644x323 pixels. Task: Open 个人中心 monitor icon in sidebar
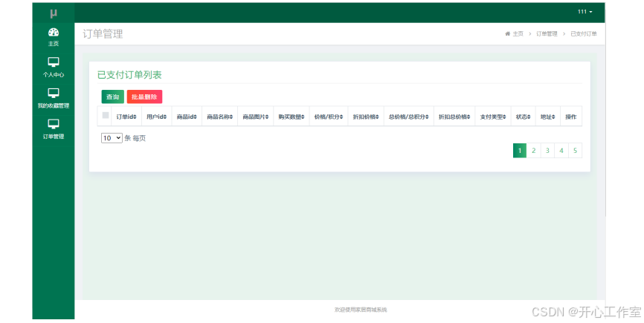click(54, 62)
